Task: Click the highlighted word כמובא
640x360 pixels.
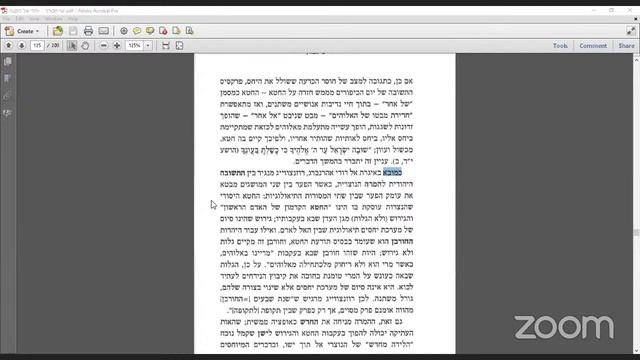Action: coord(392,172)
